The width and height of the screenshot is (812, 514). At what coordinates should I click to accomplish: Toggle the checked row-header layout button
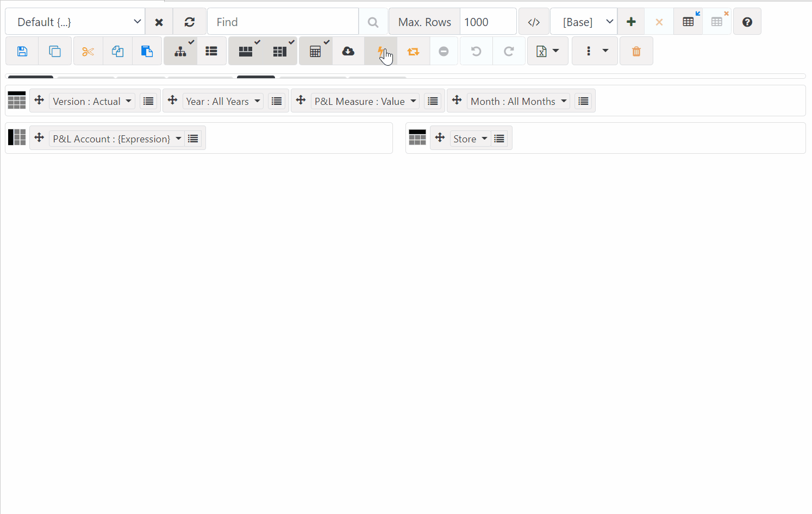point(246,52)
